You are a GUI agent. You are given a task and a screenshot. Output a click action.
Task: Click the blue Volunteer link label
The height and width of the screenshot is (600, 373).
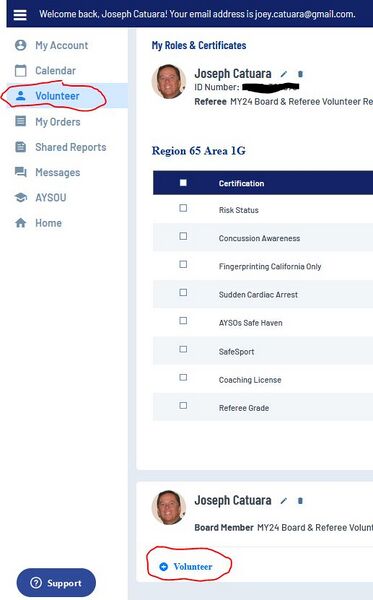[x=192, y=567]
